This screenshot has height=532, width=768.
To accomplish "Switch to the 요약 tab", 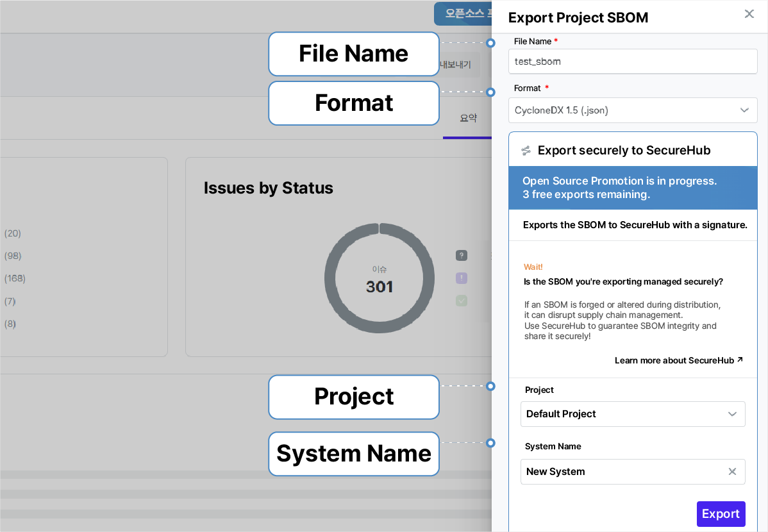I will coord(468,118).
